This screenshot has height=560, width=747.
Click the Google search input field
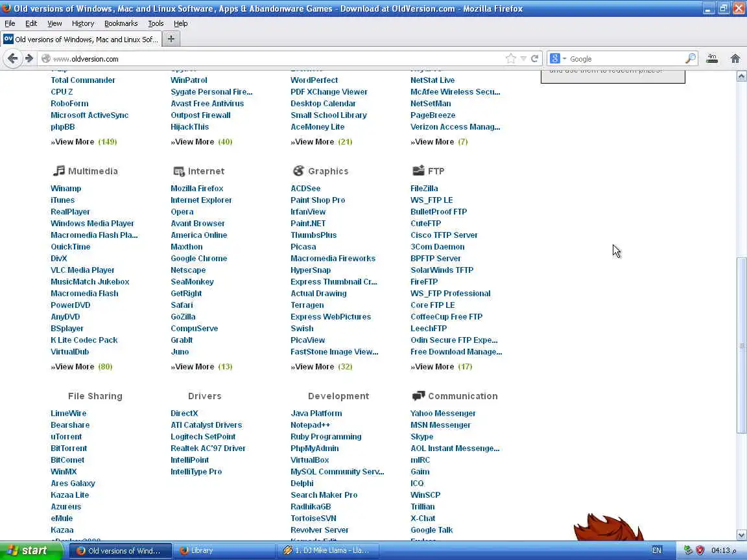[626, 58]
